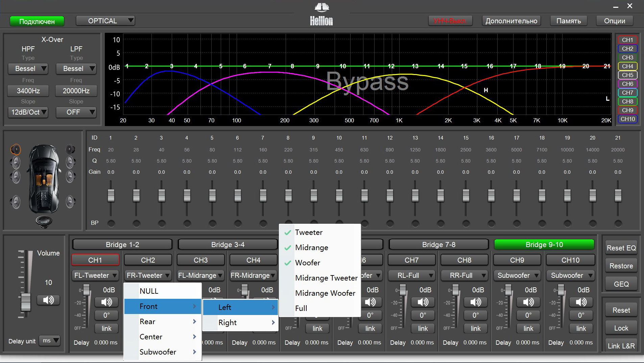
Task: Select the subwoofer speaker below the car
Action: (44, 221)
